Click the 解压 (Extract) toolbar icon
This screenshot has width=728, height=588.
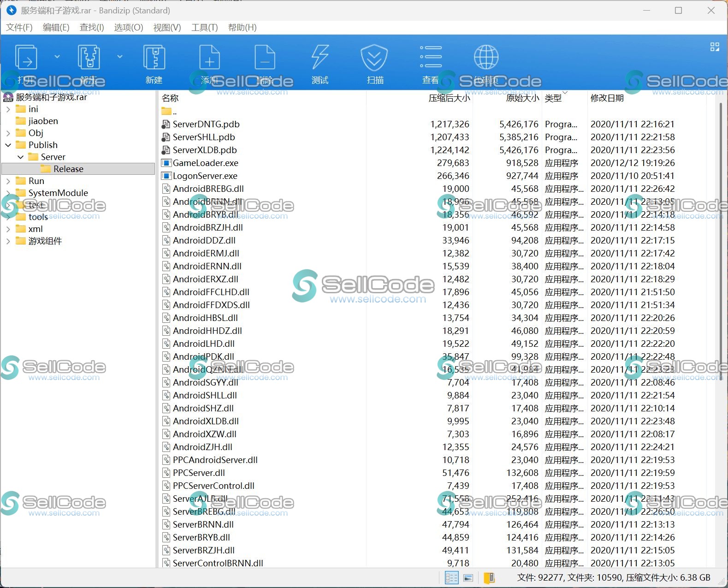point(89,59)
